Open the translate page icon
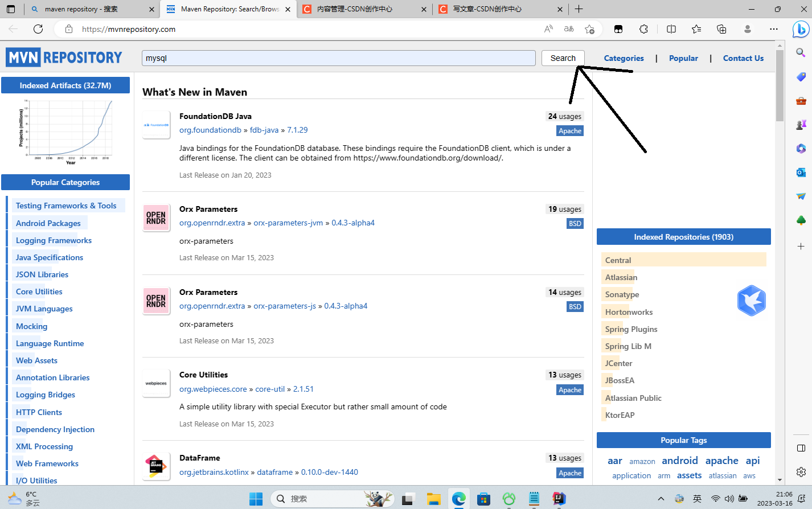This screenshot has height=509, width=812. point(569,29)
